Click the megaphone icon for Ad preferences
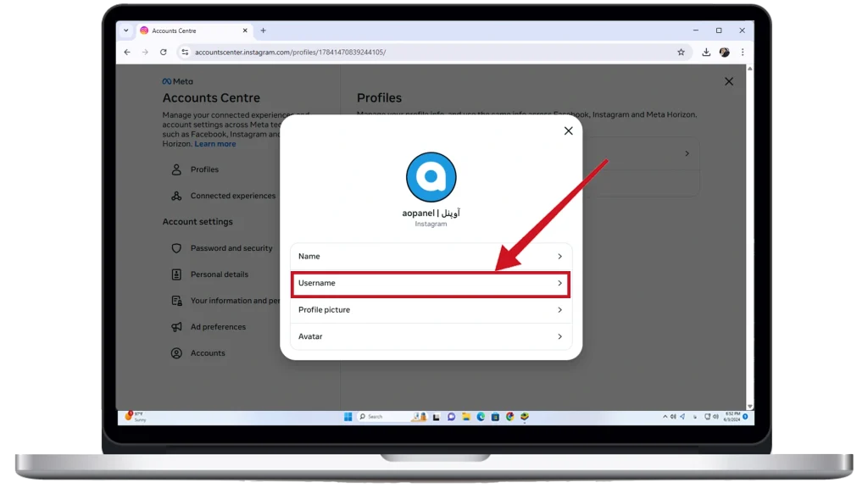This screenshot has width=868, height=488. 176,327
